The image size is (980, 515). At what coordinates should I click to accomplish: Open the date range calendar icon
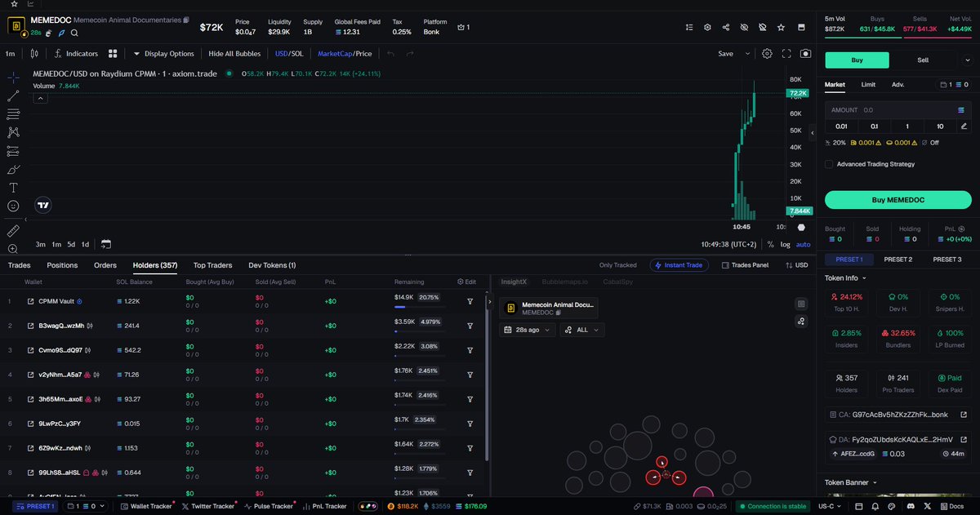click(106, 244)
